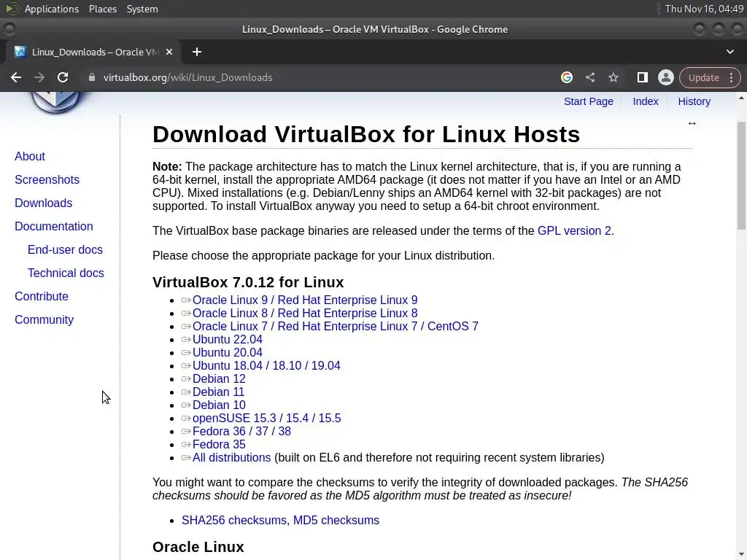Close the Linux_Downloads tab

[169, 52]
